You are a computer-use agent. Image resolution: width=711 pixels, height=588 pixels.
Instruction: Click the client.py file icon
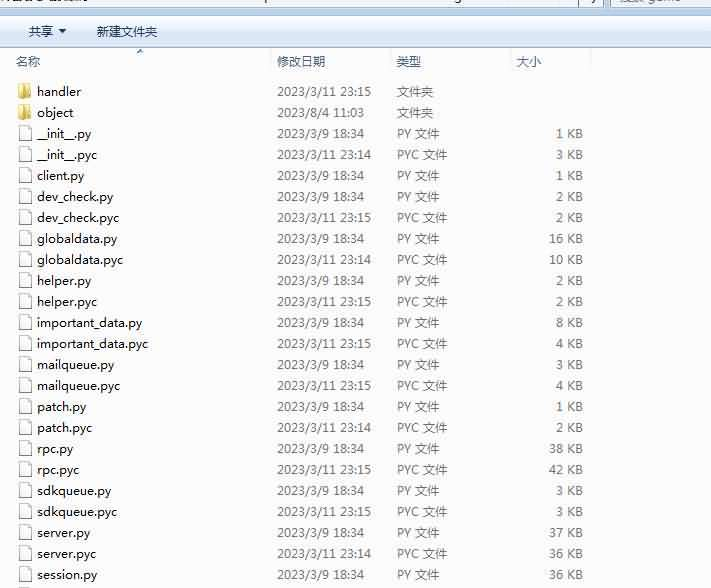coord(26,176)
